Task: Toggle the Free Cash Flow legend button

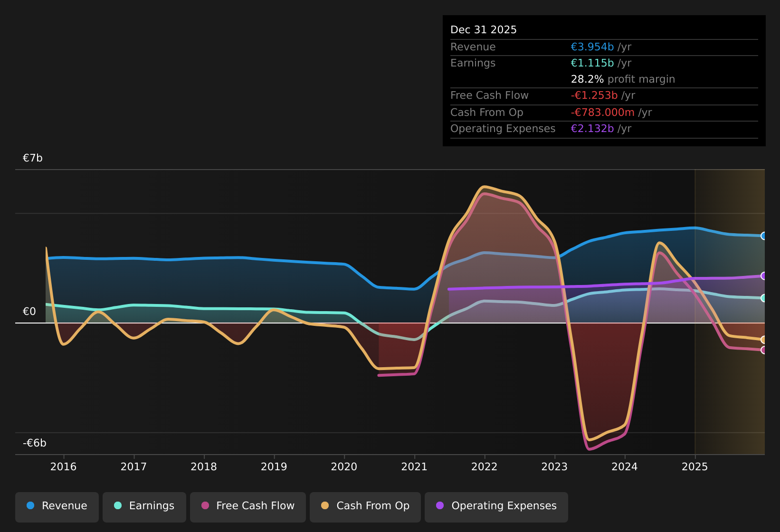Action: tap(248, 507)
